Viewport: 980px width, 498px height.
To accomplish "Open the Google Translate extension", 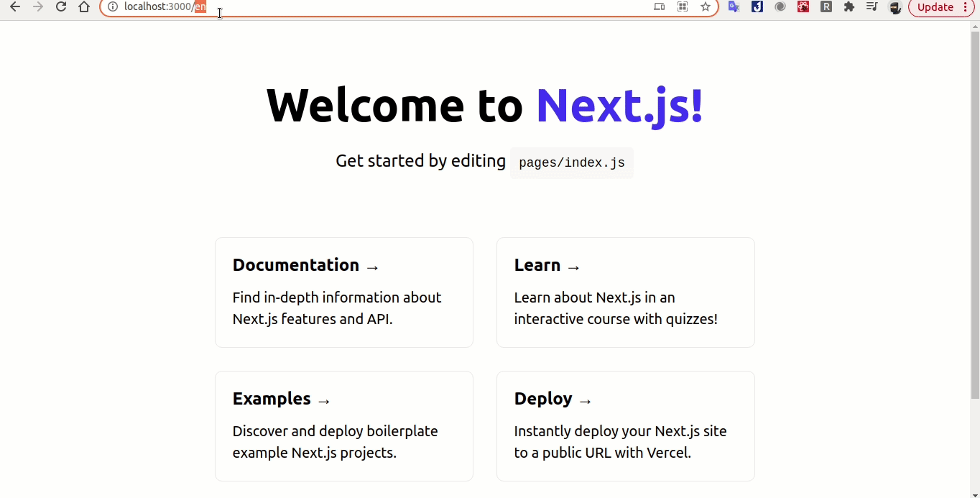I will click(734, 7).
